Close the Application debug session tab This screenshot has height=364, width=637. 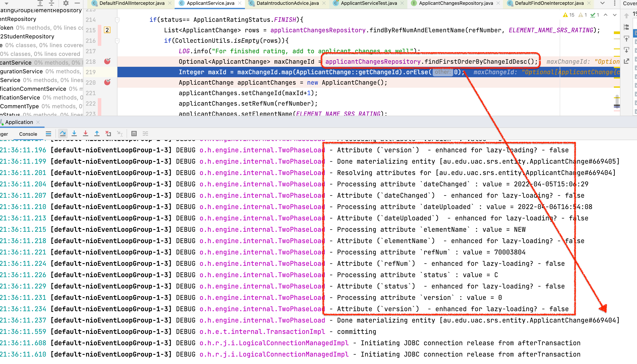coord(38,122)
